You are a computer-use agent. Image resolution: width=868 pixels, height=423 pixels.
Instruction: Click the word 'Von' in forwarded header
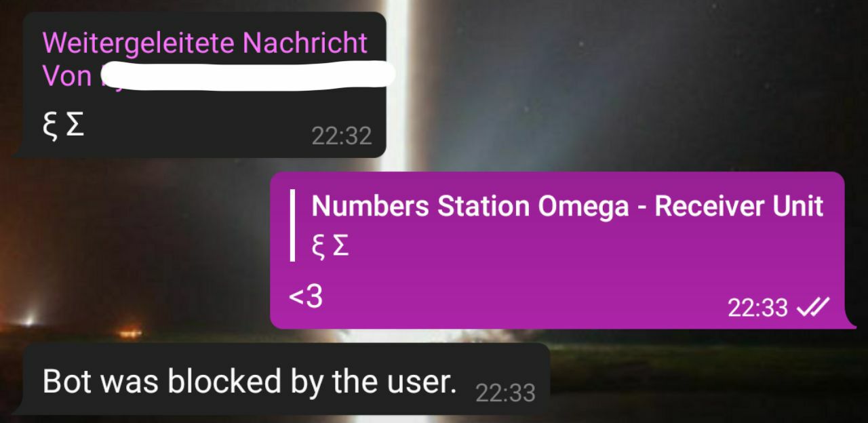[67, 76]
